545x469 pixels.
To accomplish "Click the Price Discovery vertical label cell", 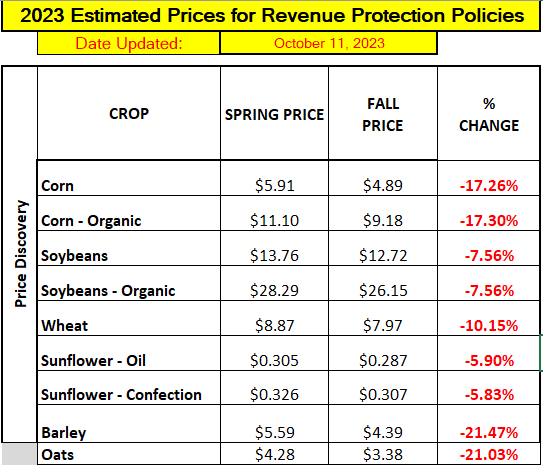I will point(20,254).
